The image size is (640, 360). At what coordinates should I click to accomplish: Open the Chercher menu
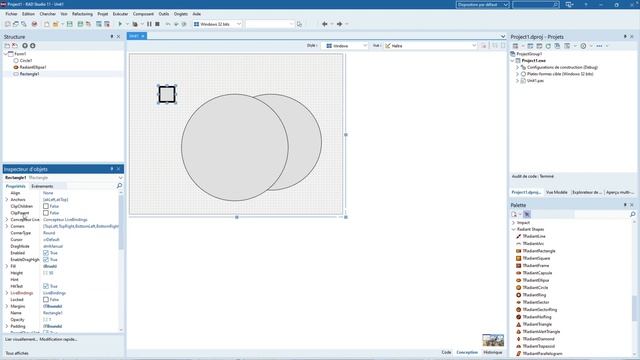48,14
